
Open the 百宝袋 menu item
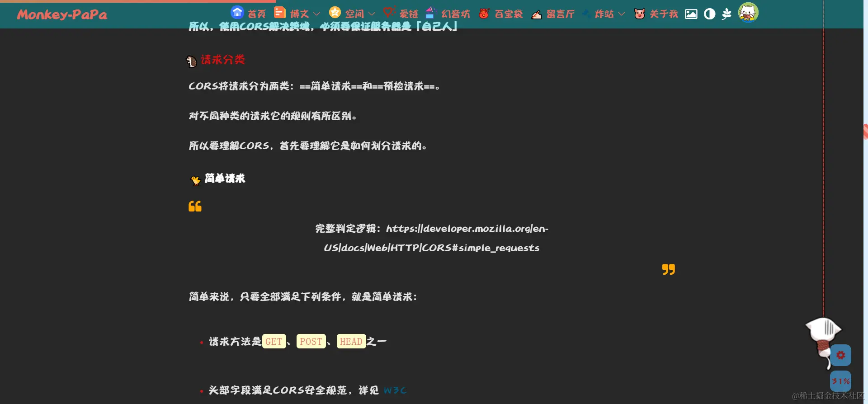click(509, 14)
